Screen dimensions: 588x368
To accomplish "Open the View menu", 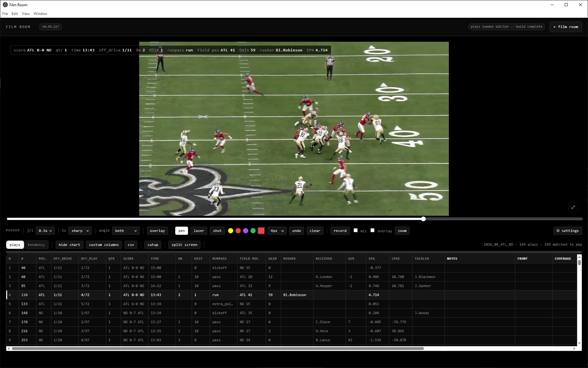I will tap(26, 14).
